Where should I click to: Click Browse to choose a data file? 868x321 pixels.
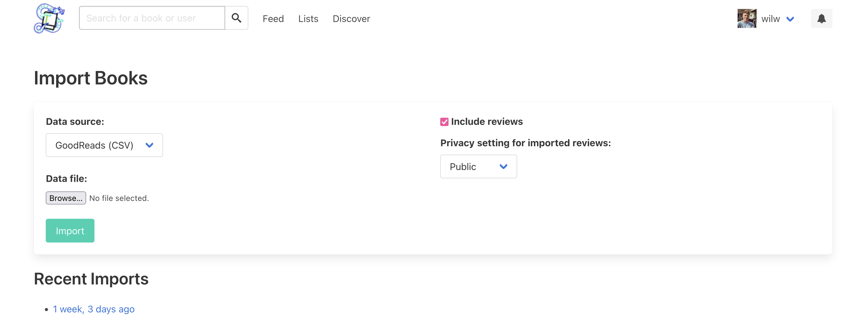[x=66, y=198]
